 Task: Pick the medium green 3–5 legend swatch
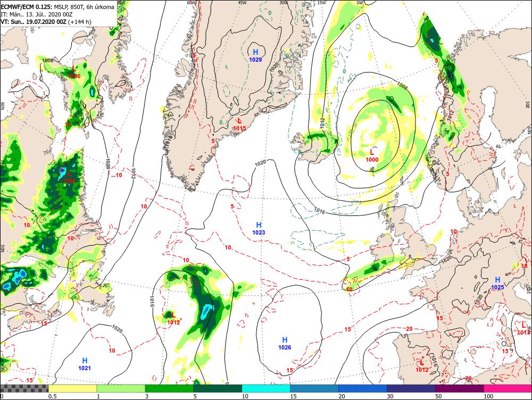tap(169, 388)
